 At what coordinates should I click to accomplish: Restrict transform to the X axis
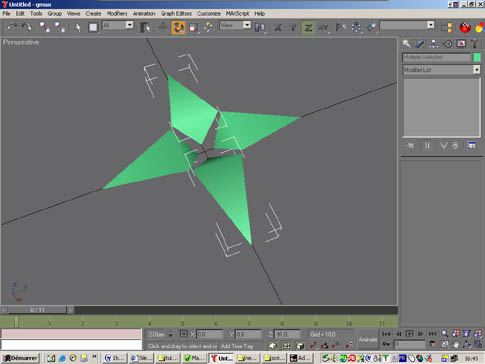coord(277,27)
